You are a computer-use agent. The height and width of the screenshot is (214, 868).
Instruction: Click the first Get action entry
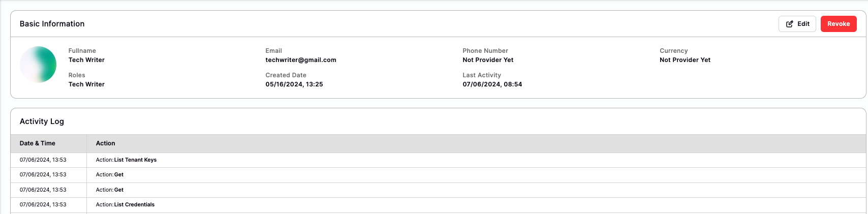coord(119,174)
